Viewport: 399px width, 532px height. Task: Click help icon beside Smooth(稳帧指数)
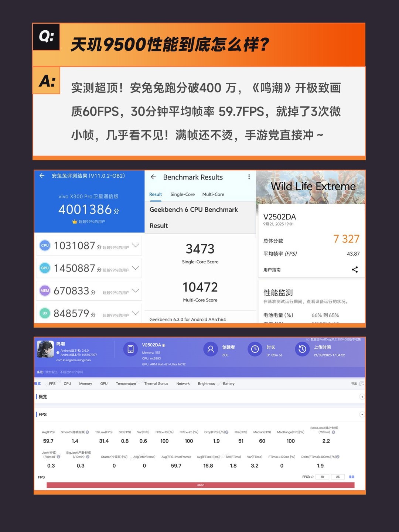click(88, 432)
